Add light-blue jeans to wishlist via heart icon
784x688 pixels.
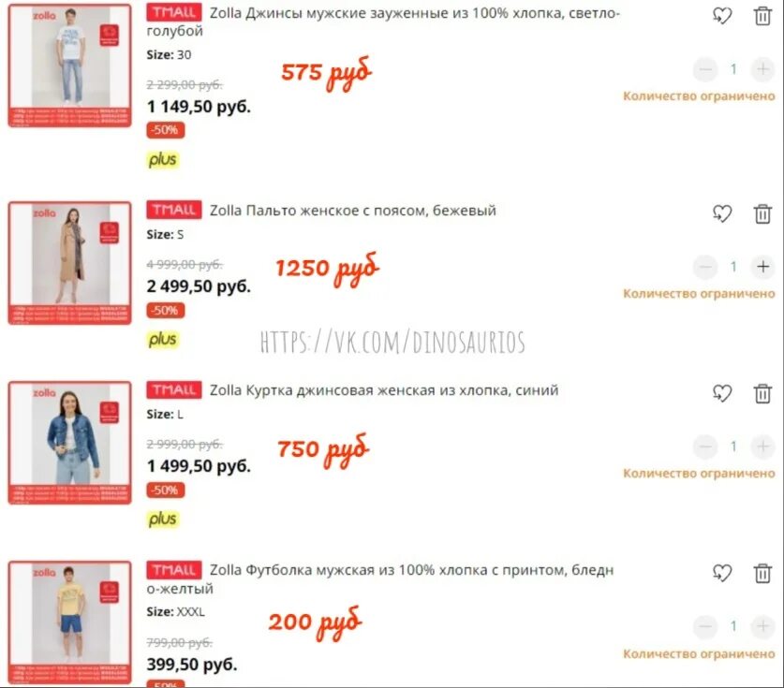722,16
